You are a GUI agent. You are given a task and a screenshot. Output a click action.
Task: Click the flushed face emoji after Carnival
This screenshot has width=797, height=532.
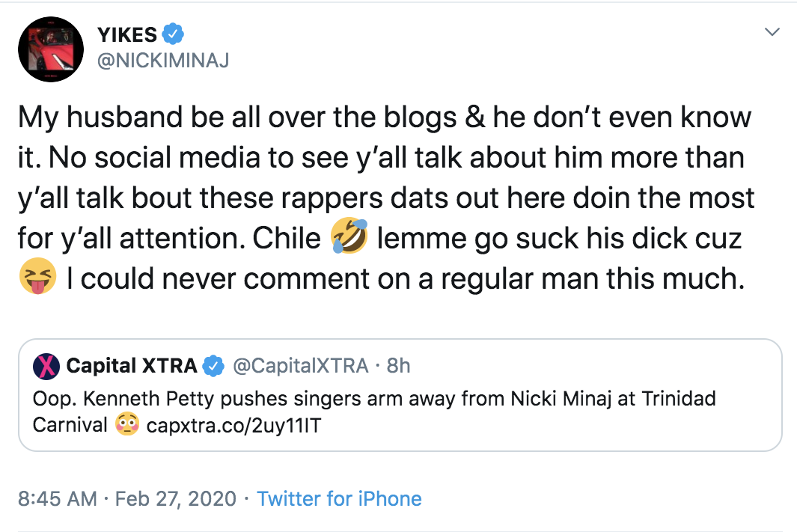click(x=126, y=425)
